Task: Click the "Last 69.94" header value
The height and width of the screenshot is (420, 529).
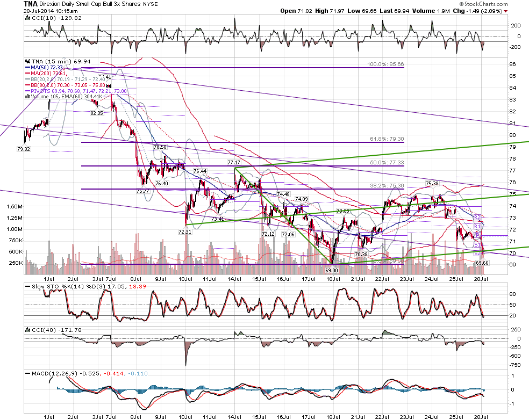Action: (395, 11)
